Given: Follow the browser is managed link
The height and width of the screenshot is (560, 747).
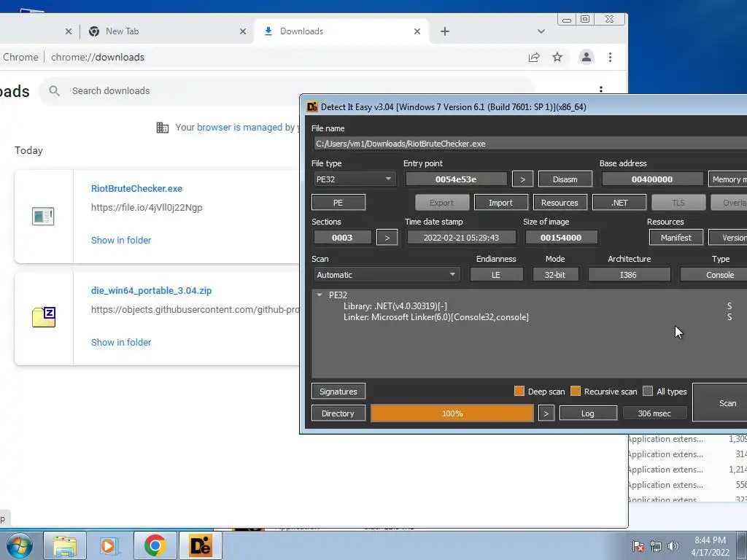Looking at the screenshot, I should pyautogui.click(x=239, y=127).
